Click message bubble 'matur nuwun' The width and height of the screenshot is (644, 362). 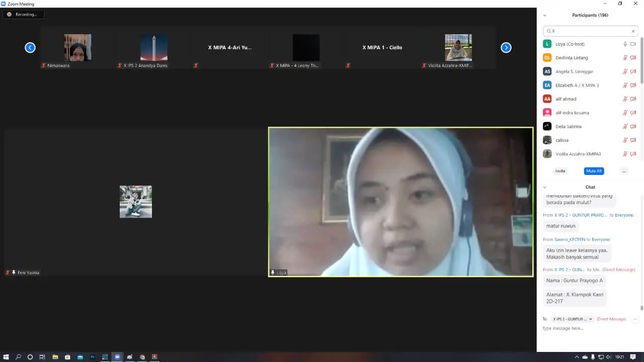click(561, 226)
